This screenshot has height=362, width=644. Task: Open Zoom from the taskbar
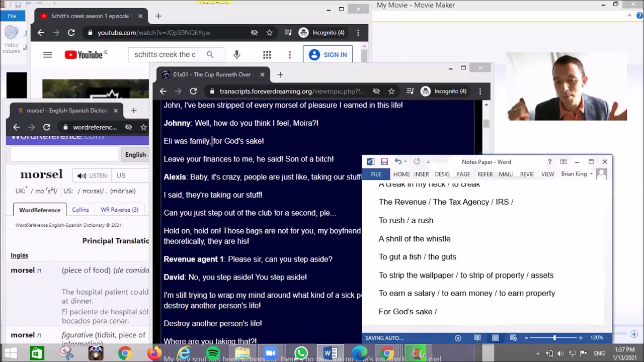point(270,353)
